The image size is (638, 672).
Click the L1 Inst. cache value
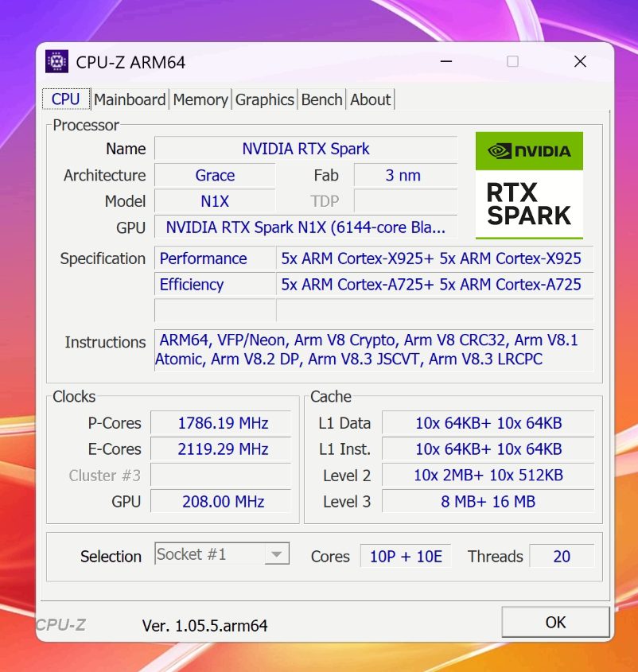[488, 449]
